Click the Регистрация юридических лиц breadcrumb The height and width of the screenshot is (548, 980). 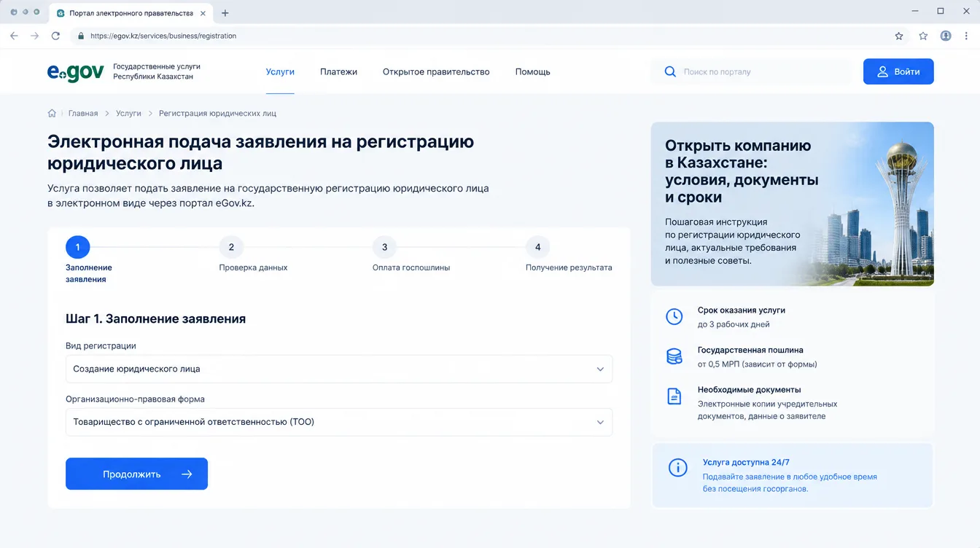(217, 114)
